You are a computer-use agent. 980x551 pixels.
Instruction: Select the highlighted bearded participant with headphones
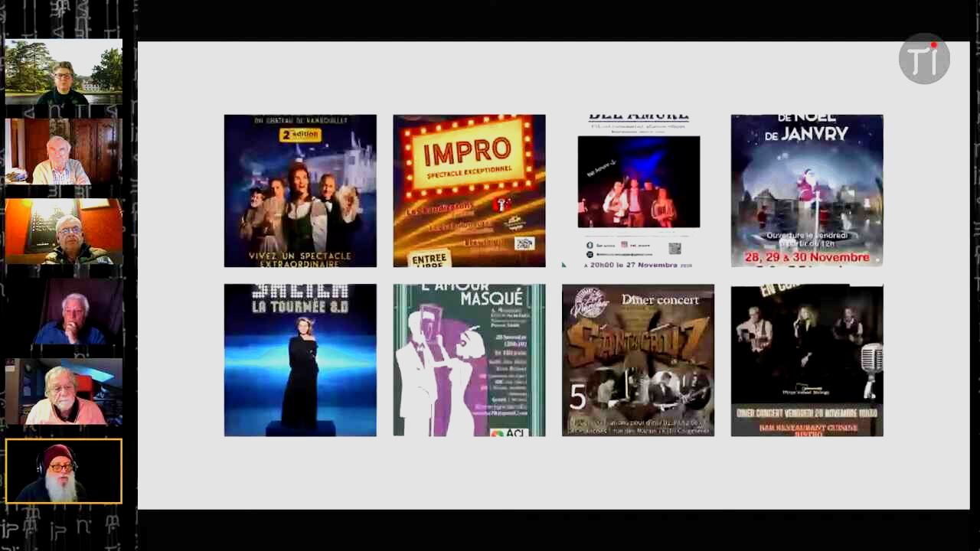pyautogui.click(x=64, y=471)
